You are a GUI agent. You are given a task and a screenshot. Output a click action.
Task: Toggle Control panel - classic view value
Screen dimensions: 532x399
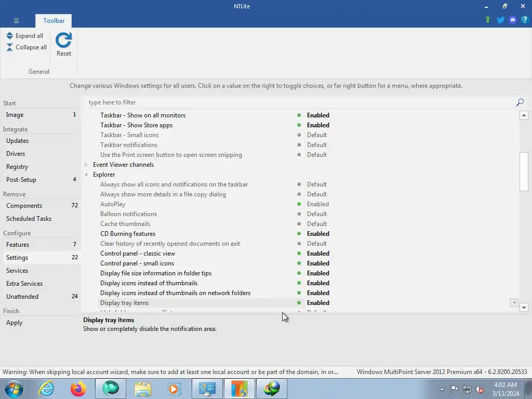click(318, 253)
